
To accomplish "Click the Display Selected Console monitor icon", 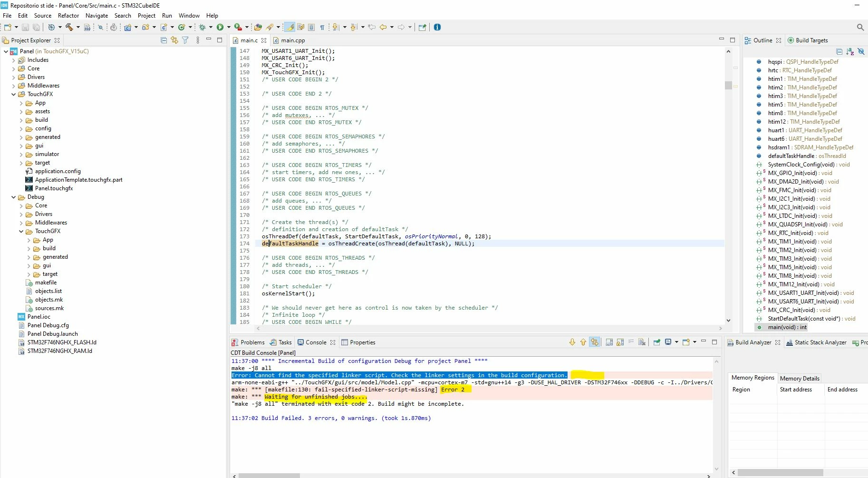I will tap(668, 342).
